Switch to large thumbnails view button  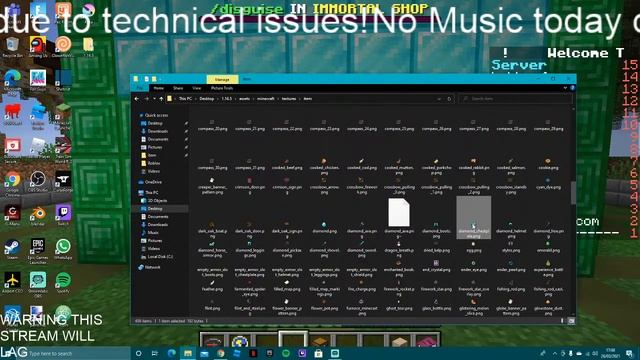(571, 321)
